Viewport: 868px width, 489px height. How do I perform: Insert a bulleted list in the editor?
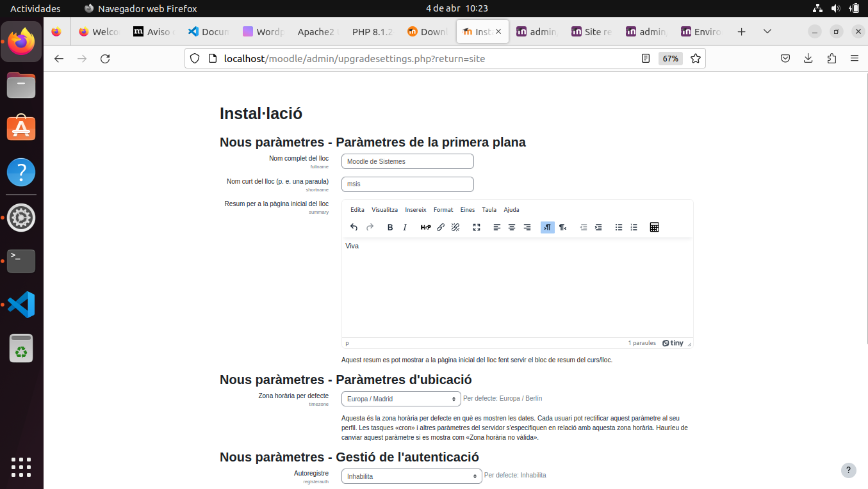tap(618, 227)
